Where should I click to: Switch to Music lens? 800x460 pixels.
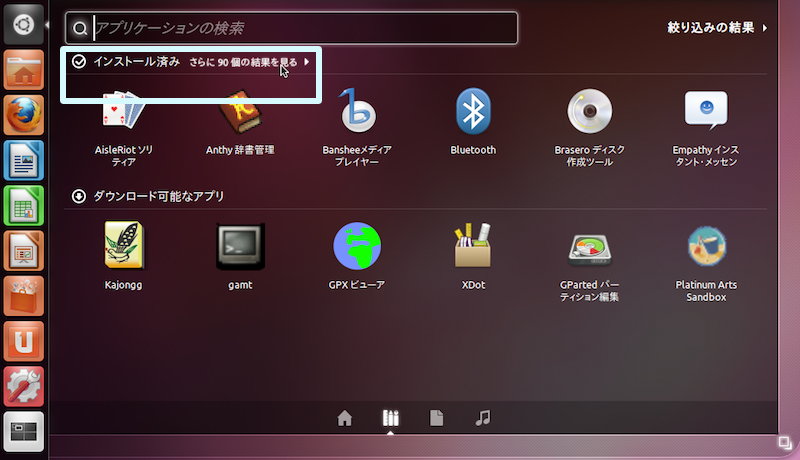(x=483, y=418)
